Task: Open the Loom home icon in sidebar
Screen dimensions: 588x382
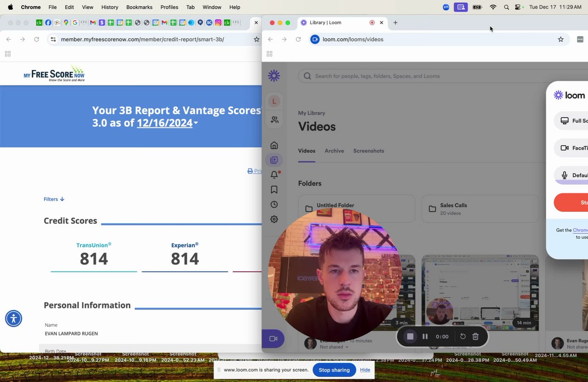Action: click(x=274, y=145)
